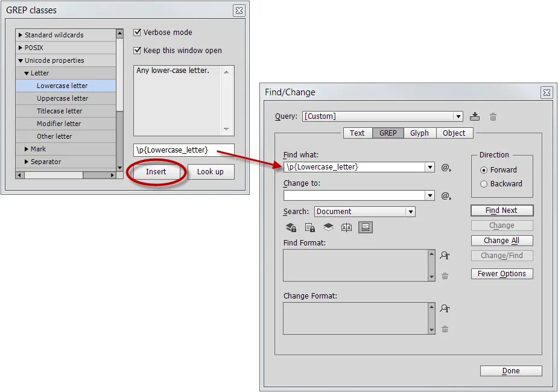Save the current query in Find/Change
Viewport: 558px width, 392px height.
[475, 116]
